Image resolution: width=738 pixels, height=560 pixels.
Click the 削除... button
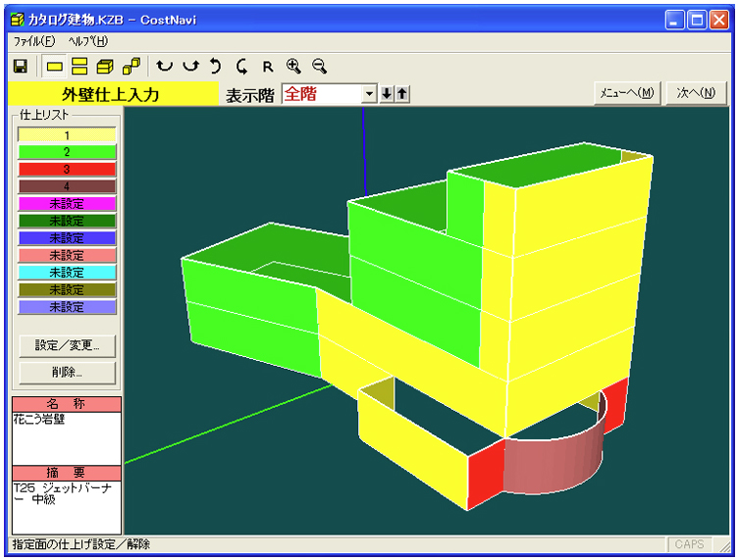(67, 373)
